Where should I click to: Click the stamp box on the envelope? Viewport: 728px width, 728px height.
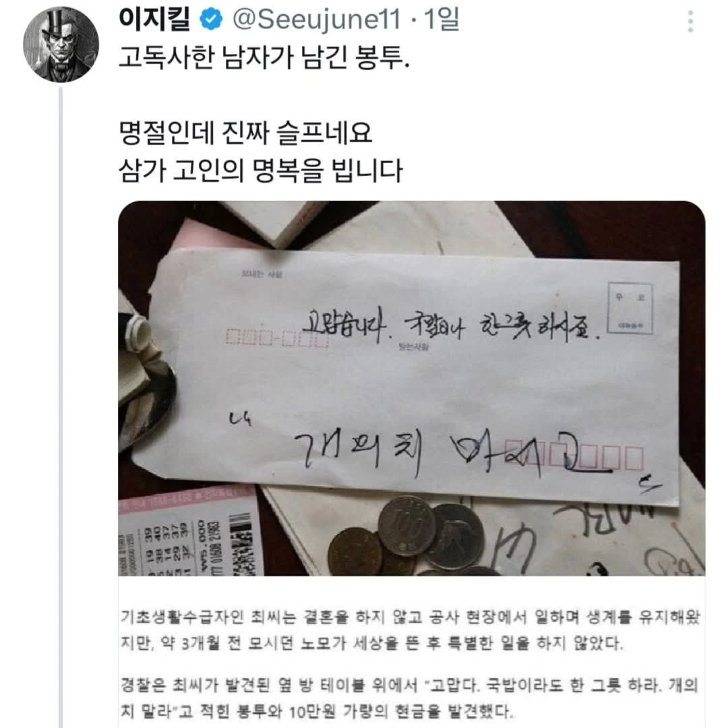630,308
